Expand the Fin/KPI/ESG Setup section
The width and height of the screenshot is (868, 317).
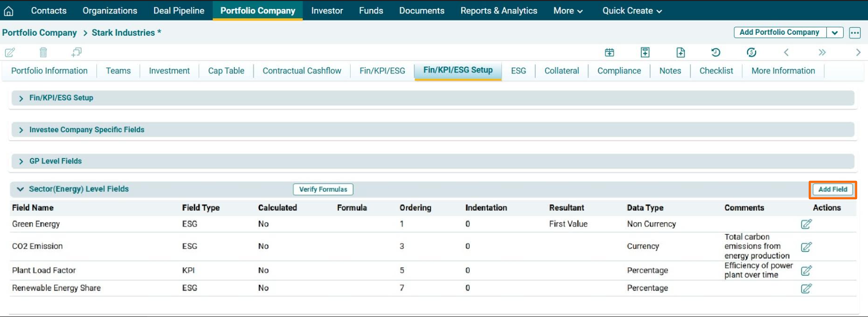[x=21, y=98]
